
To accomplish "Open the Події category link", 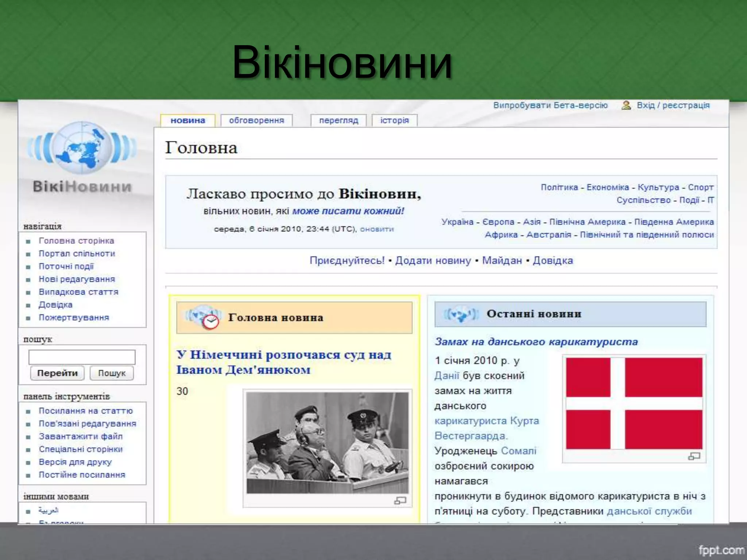I will [x=689, y=200].
